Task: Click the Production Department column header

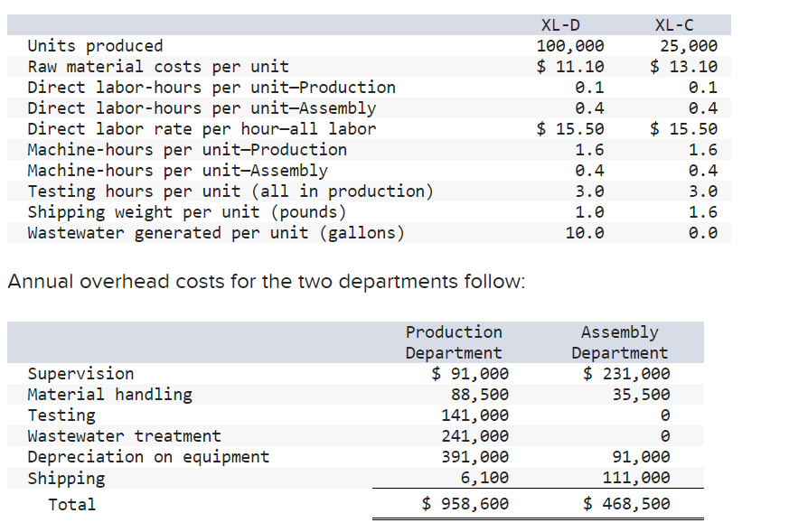Action: [453, 342]
